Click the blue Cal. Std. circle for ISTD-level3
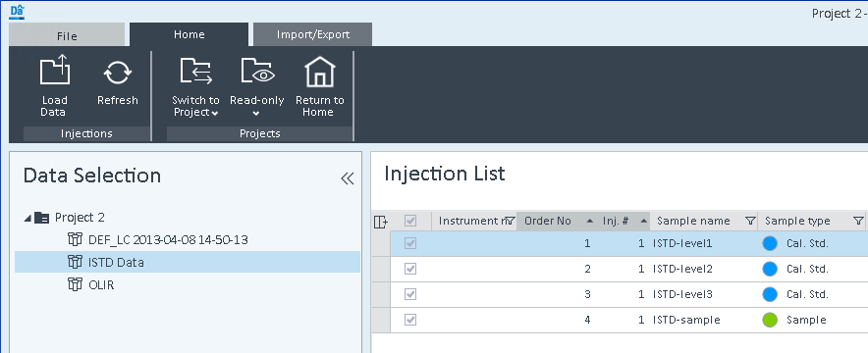 pyautogui.click(x=770, y=294)
